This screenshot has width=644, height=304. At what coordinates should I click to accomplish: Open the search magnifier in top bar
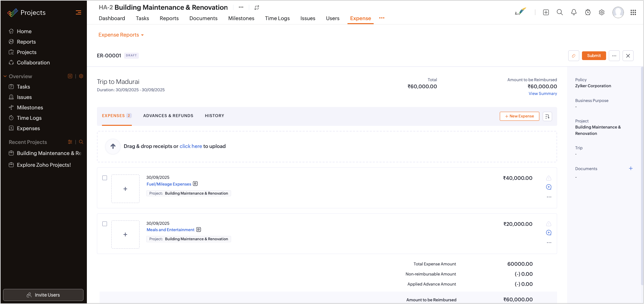(x=560, y=12)
